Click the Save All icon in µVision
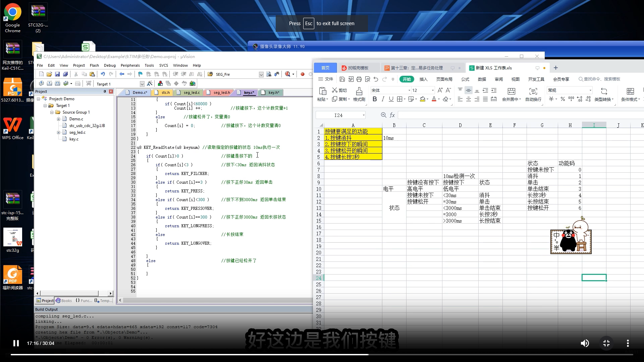 (x=65, y=74)
